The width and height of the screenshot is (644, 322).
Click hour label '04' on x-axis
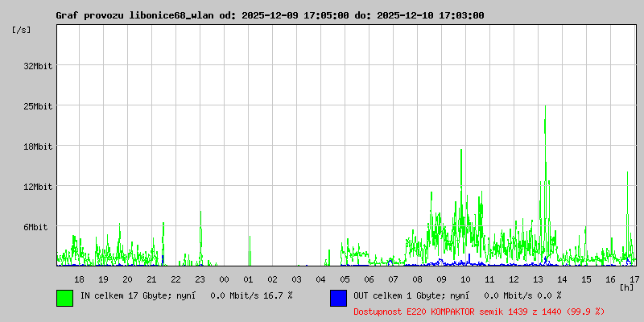pyautogui.click(x=320, y=279)
